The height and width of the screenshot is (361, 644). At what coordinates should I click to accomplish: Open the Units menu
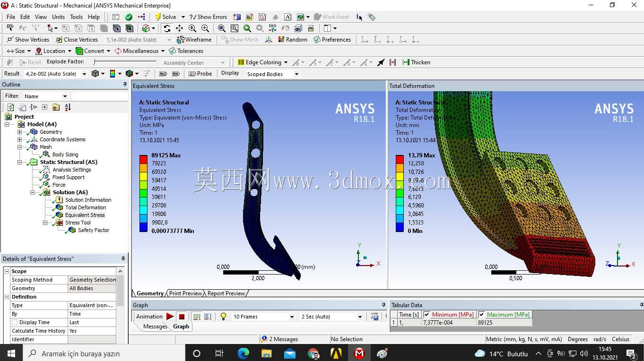(58, 17)
